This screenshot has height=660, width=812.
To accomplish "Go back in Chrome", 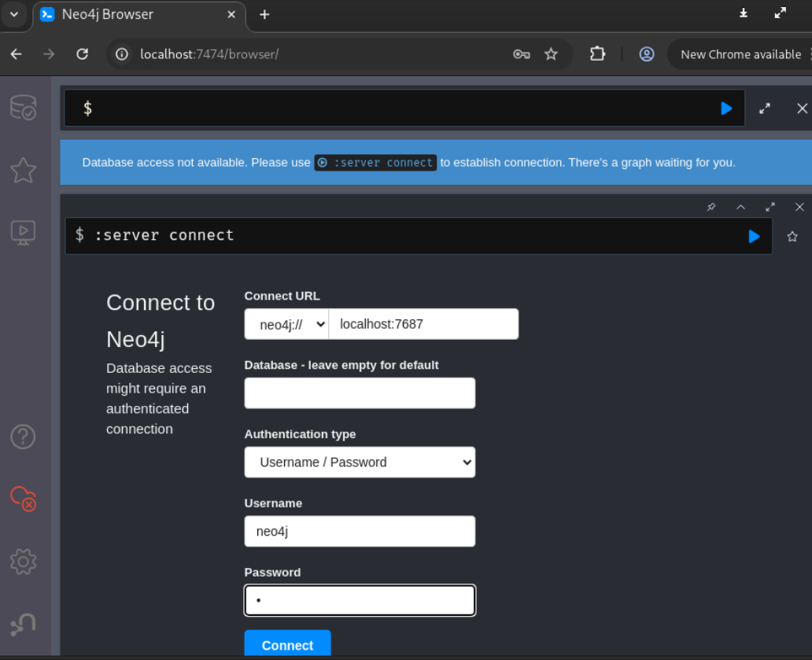I will [x=17, y=54].
